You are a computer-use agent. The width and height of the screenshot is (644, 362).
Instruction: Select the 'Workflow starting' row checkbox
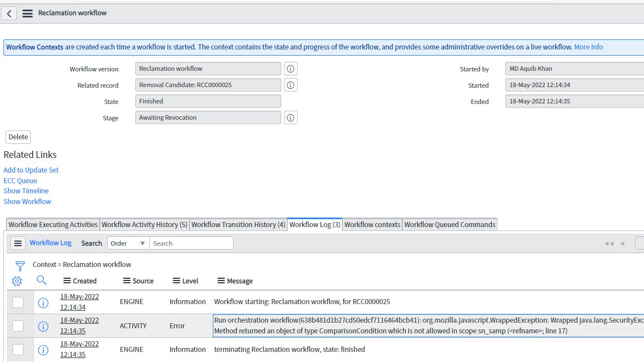[x=17, y=302]
